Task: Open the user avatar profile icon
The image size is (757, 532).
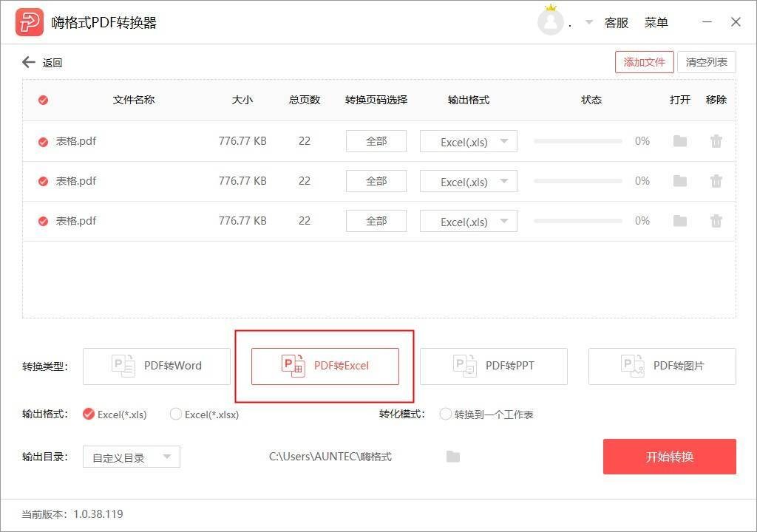Action: coord(550,21)
